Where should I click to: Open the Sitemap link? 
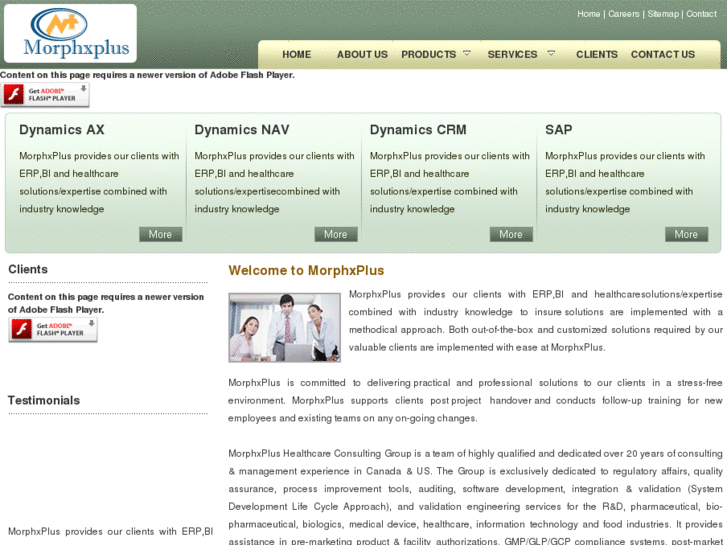pyautogui.click(x=663, y=14)
